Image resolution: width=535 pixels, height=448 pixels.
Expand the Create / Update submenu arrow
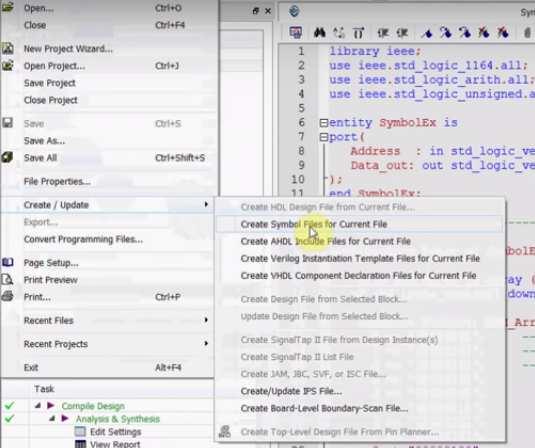click(x=206, y=204)
